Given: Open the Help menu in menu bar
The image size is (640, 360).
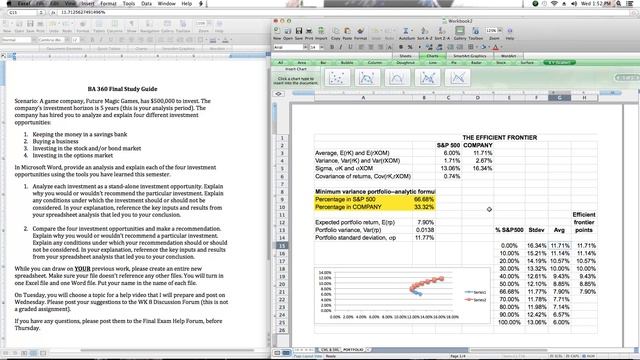Looking at the screenshot, I should 187,4.
